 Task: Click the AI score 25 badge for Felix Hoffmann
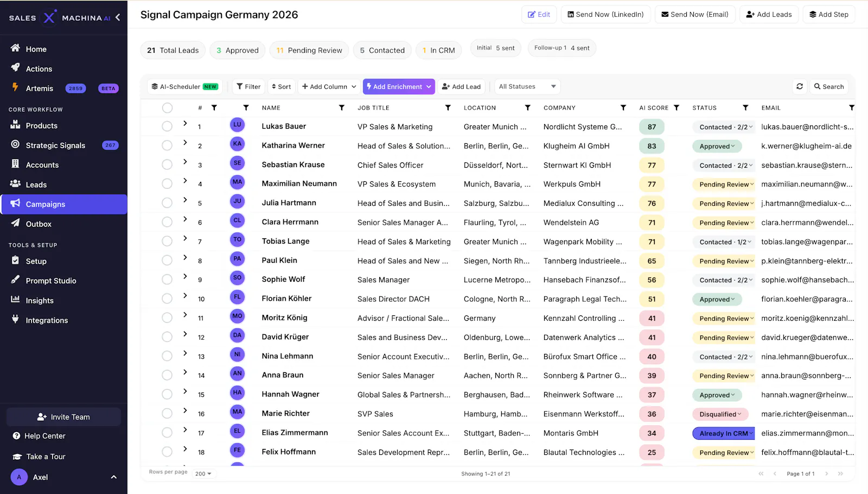click(652, 452)
